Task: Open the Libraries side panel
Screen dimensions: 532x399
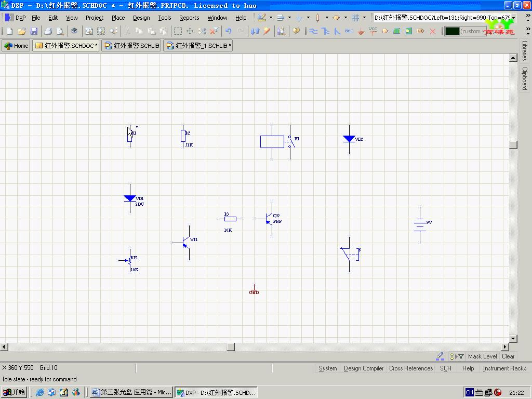Action: tap(525, 50)
